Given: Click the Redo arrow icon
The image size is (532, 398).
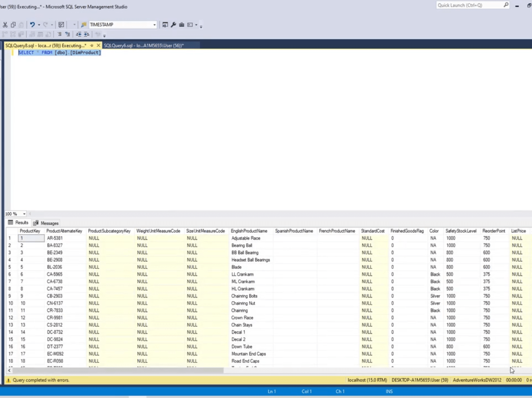Looking at the screenshot, I should pyautogui.click(x=45, y=25).
